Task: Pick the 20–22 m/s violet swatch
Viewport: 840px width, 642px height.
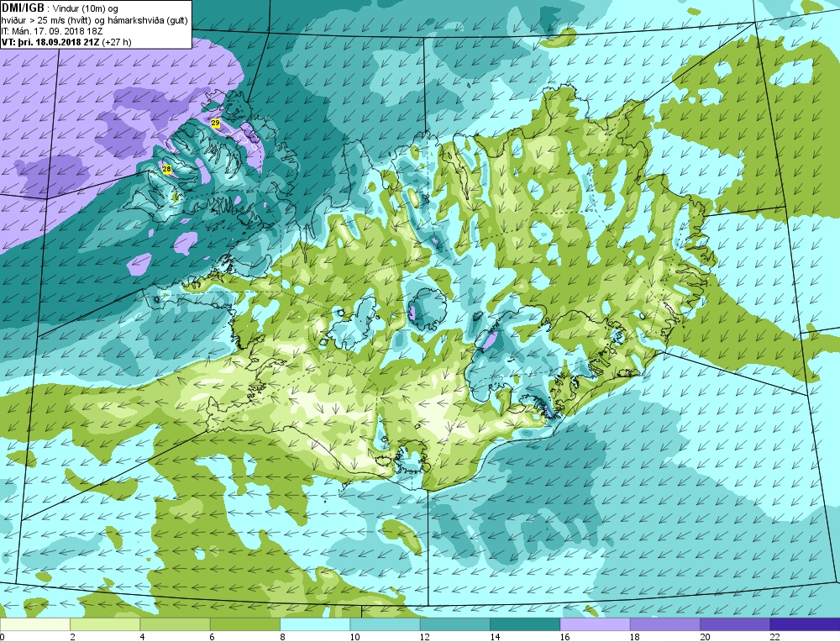Action: click(x=735, y=624)
